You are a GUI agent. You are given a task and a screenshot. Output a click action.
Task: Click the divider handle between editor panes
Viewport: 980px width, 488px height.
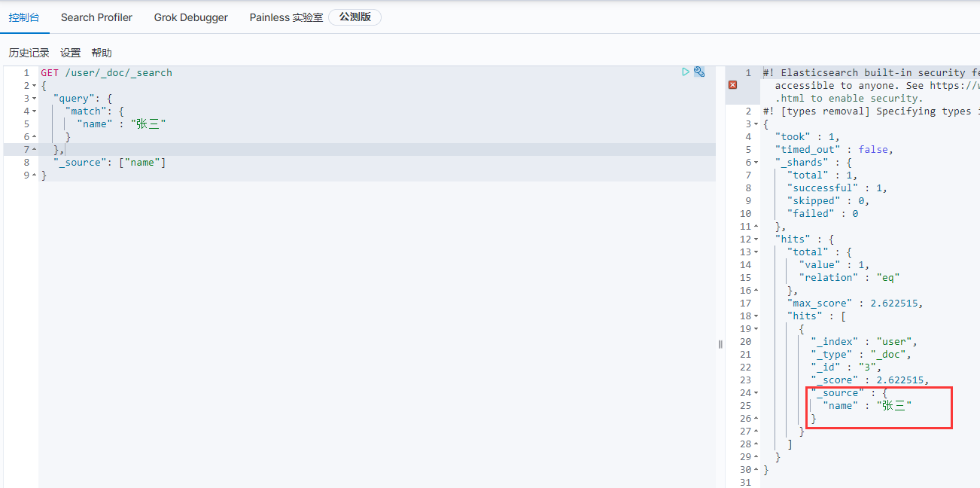pos(720,344)
